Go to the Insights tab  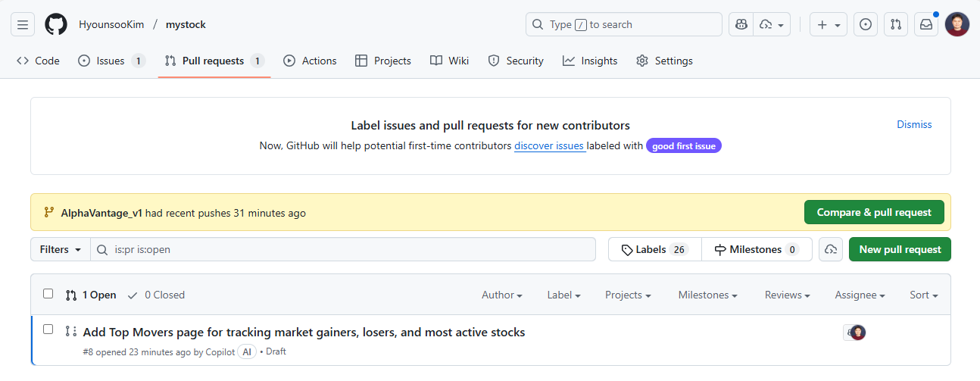click(590, 61)
